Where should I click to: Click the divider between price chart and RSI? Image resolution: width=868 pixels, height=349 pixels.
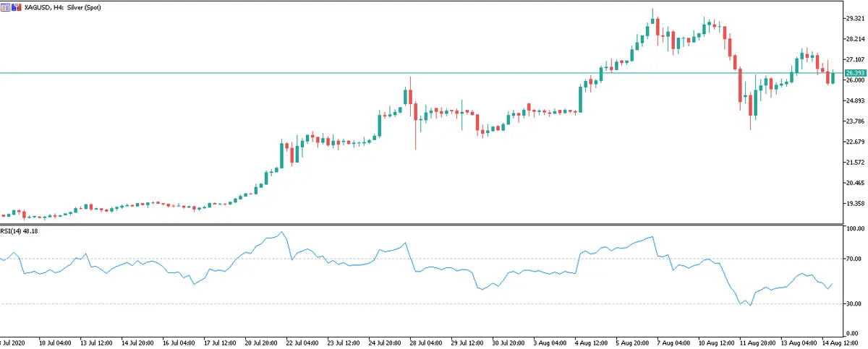(x=434, y=224)
